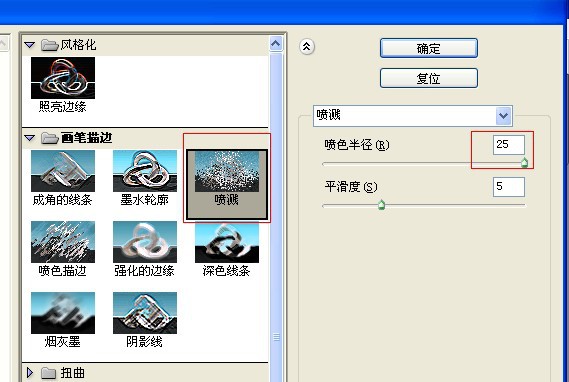Hide filter gallery with double-chevron button
Viewport: 569px width, 382px height.
pyautogui.click(x=307, y=47)
